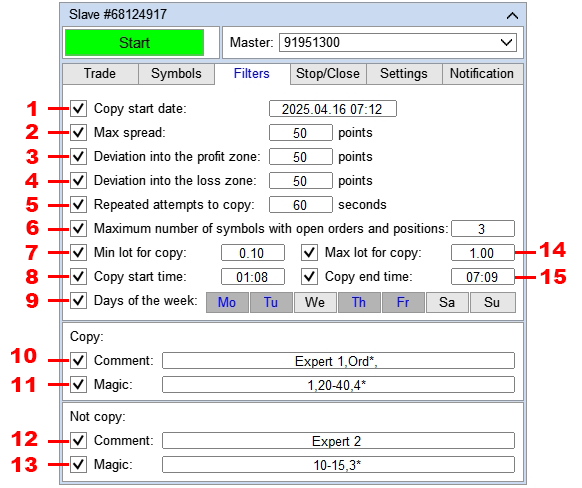This screenshot has width=582, height=488.
Task: Disable the Max spread filter checkbox
Action: (78, 132)
